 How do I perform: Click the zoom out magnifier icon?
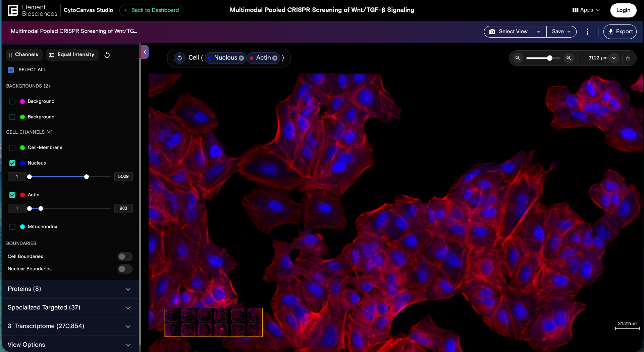518,58
